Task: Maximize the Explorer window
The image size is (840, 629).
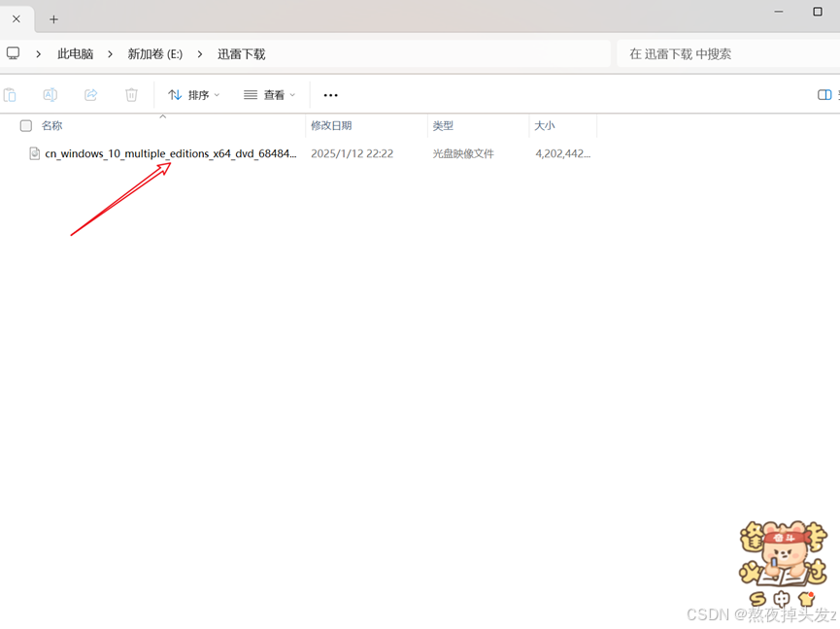Action: point(818,12)
